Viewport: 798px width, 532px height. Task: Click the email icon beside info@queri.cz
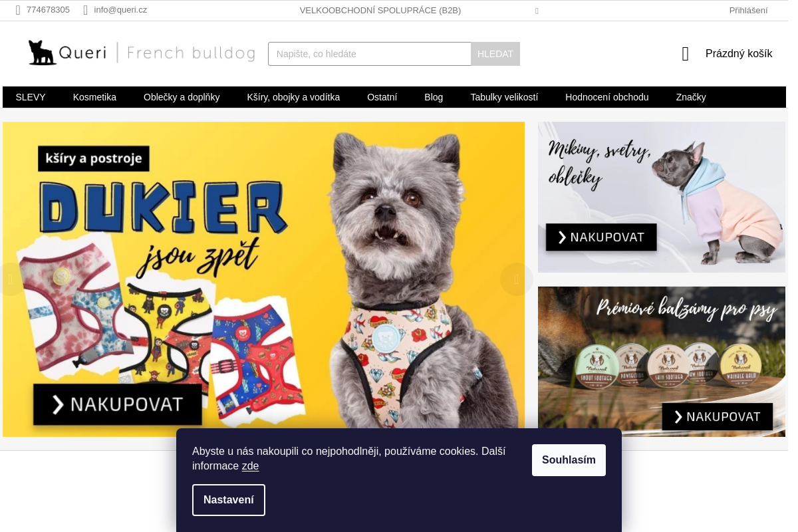[86, 10]
